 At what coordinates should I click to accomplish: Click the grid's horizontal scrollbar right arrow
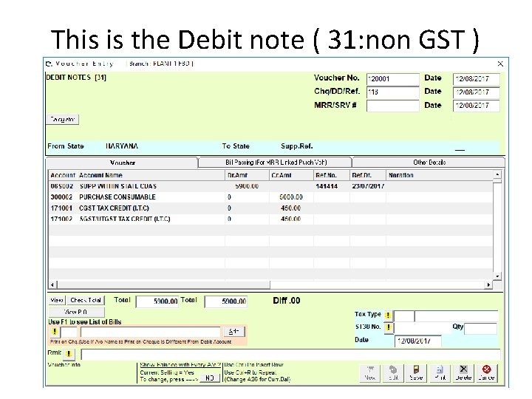[x=488, y=284]
